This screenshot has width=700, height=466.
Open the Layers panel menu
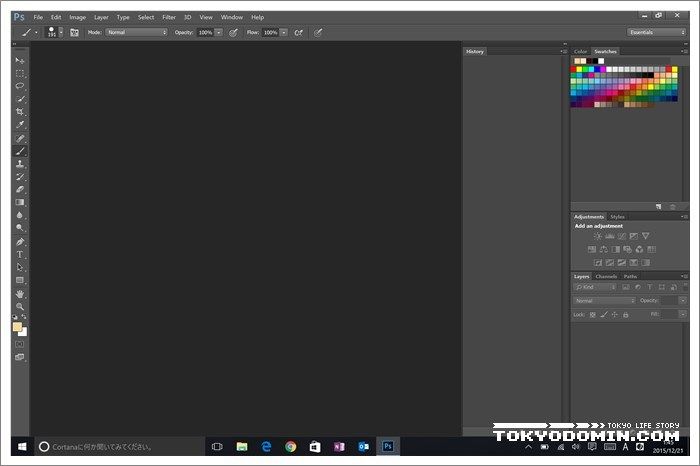coord(684,276)
